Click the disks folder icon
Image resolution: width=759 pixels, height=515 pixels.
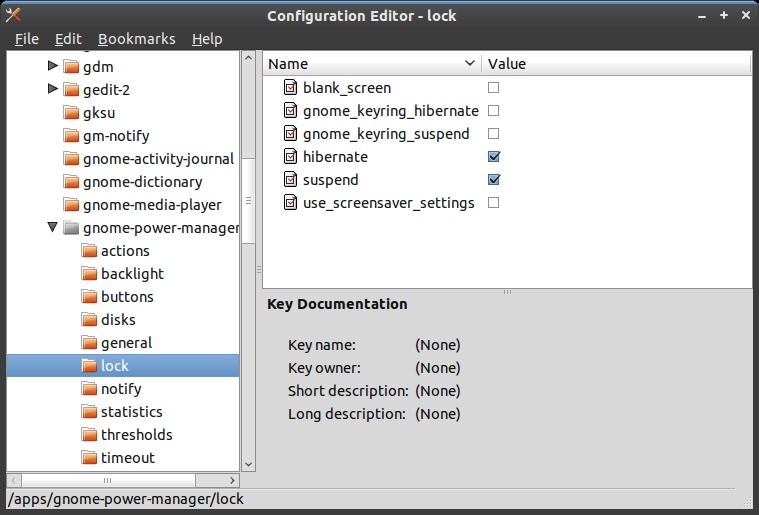point(89,319)
